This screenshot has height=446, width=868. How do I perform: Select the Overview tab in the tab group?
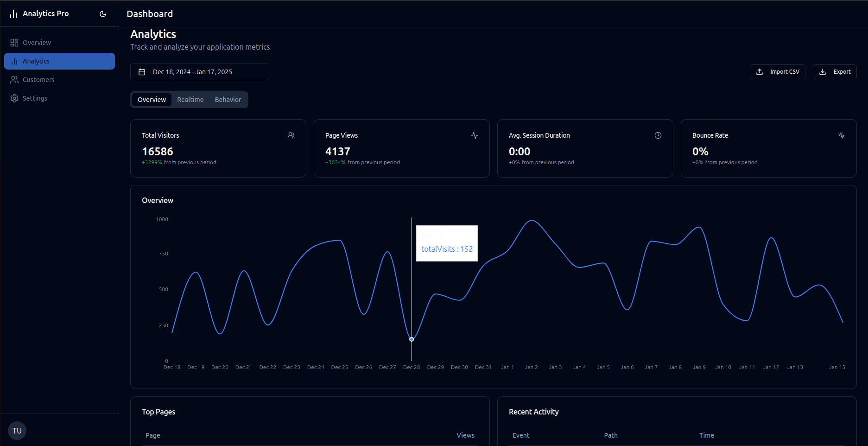tap(152, 99)
